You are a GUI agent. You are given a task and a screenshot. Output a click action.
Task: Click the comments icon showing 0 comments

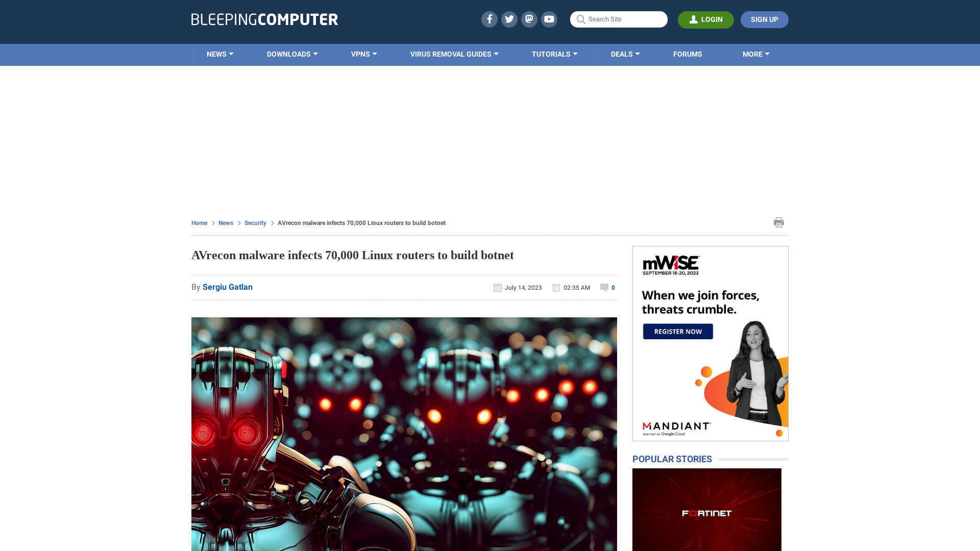pos(604,287)
